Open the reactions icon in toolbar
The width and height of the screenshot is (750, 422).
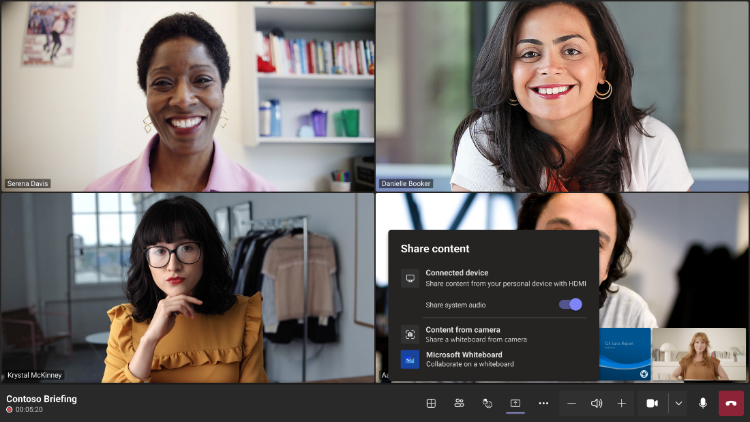pyautogui.click(x=487, y=403)
